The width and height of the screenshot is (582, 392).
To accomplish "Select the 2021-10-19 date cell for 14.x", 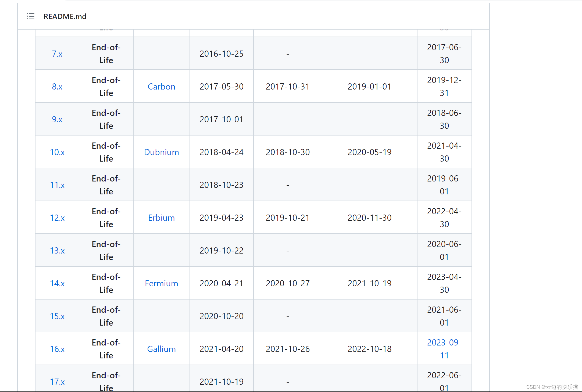I will 369,283.
